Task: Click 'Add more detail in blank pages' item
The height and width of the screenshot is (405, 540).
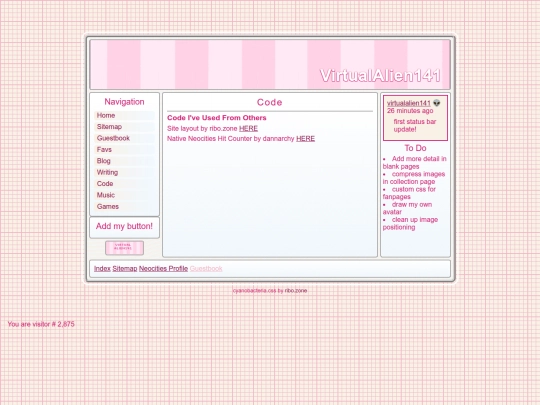Action: pyautogui.click(x=415, y=163)
